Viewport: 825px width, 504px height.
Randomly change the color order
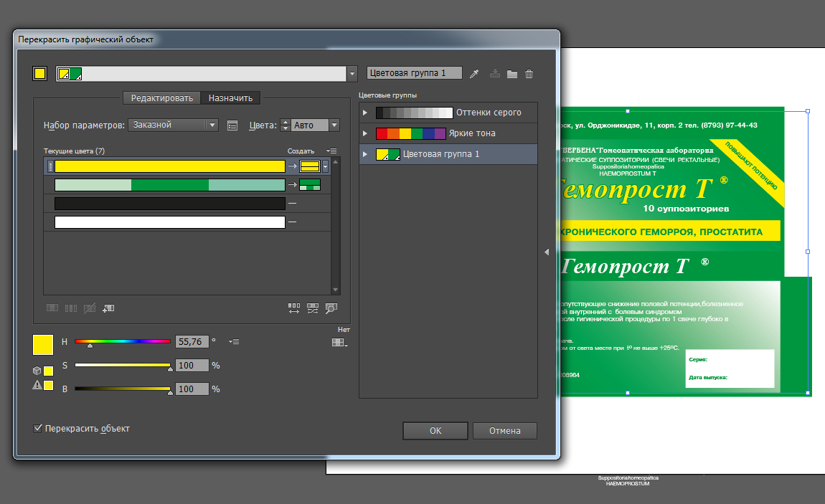(x=294, y=308)
